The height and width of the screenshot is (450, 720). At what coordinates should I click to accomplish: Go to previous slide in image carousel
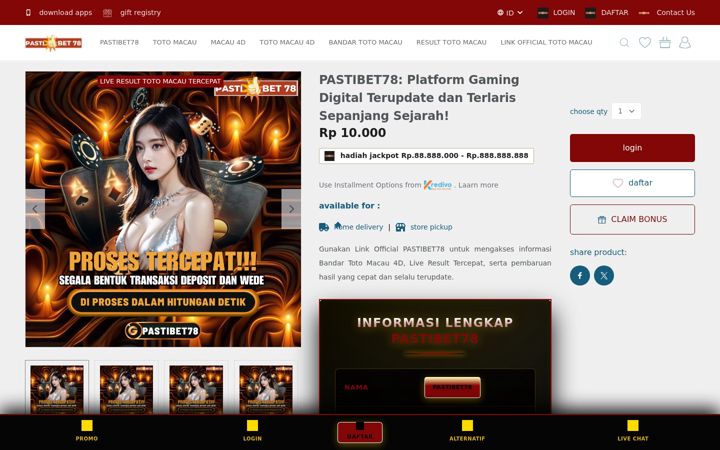[35, 209]
